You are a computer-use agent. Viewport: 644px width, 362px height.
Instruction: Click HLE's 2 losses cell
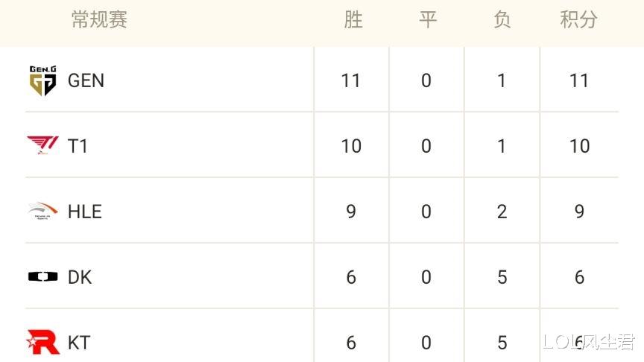(502, 212)
